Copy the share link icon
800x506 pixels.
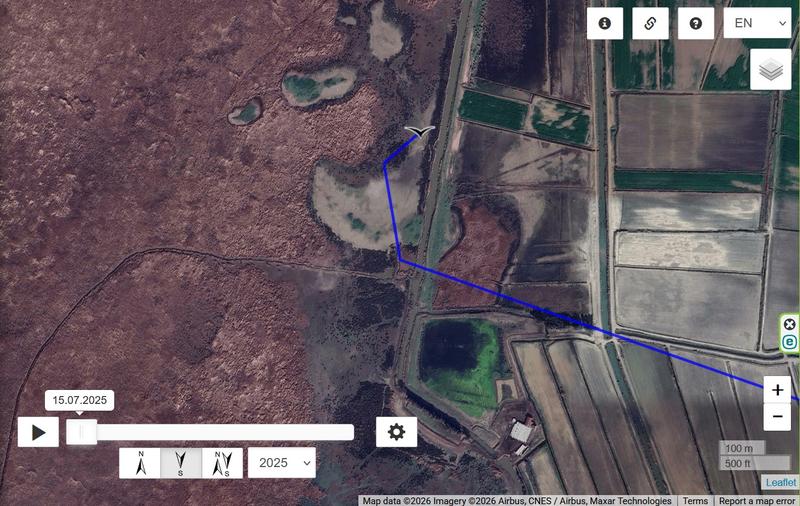(650, 23)
